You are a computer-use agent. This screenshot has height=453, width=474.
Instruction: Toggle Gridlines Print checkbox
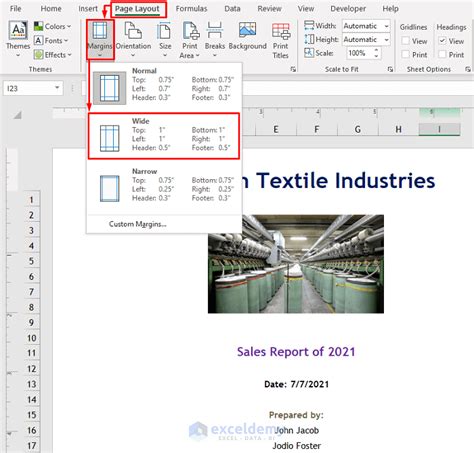coord(405,54)
